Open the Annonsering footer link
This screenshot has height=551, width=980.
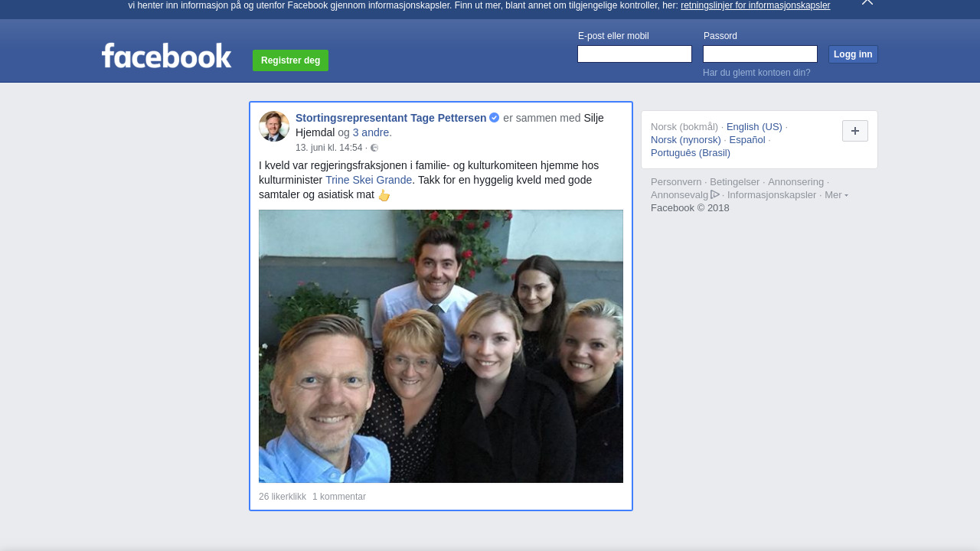(x=796, y=182)
